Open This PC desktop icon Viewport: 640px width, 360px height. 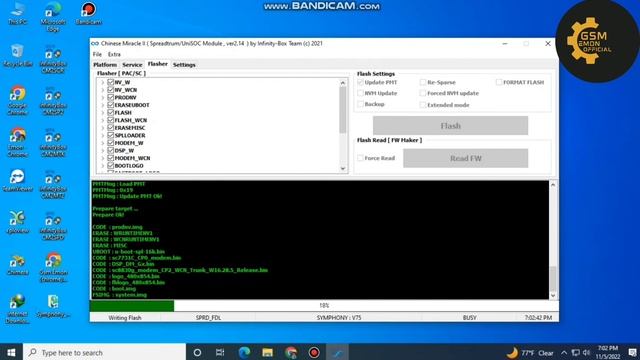coord(17,13)
